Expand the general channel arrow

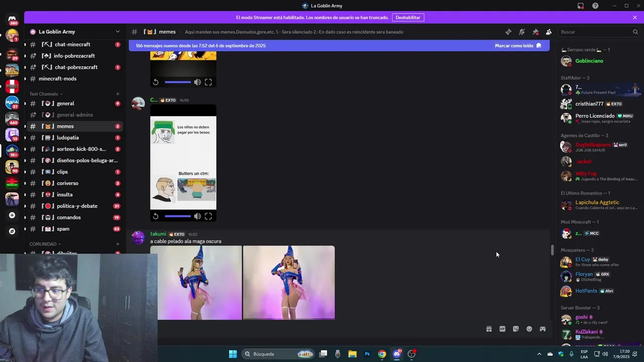pos(25,104)
